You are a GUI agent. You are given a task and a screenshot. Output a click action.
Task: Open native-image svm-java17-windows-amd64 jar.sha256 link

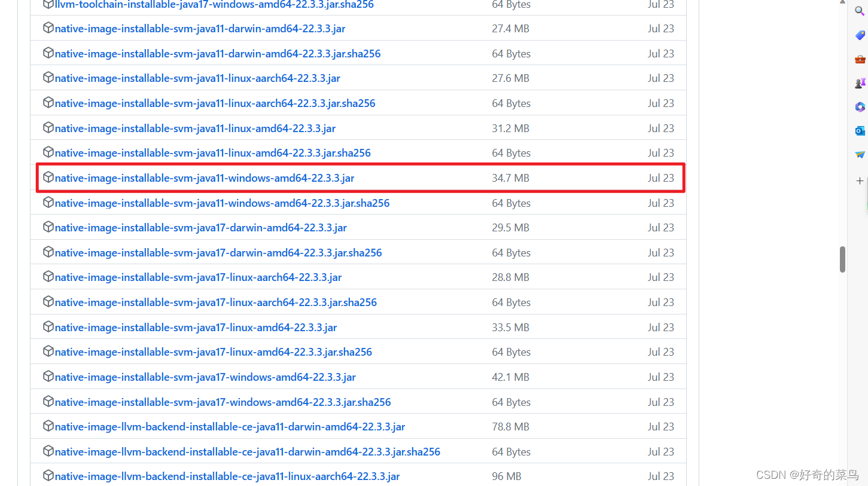[223, 402]
